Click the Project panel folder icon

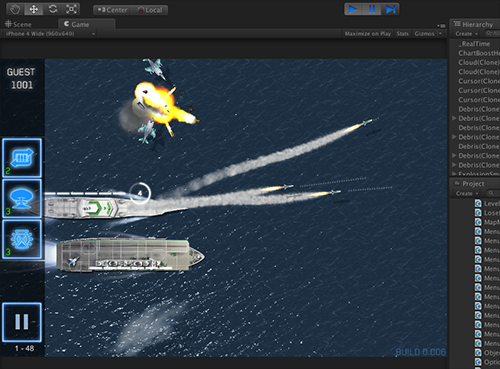(457, 183)
